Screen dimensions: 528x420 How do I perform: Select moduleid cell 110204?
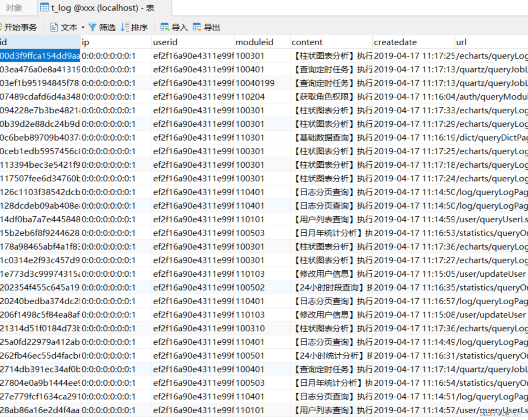tap(262, 97)
